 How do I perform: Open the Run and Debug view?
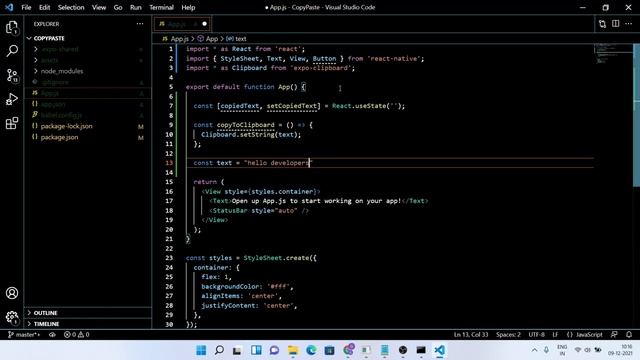12,99
